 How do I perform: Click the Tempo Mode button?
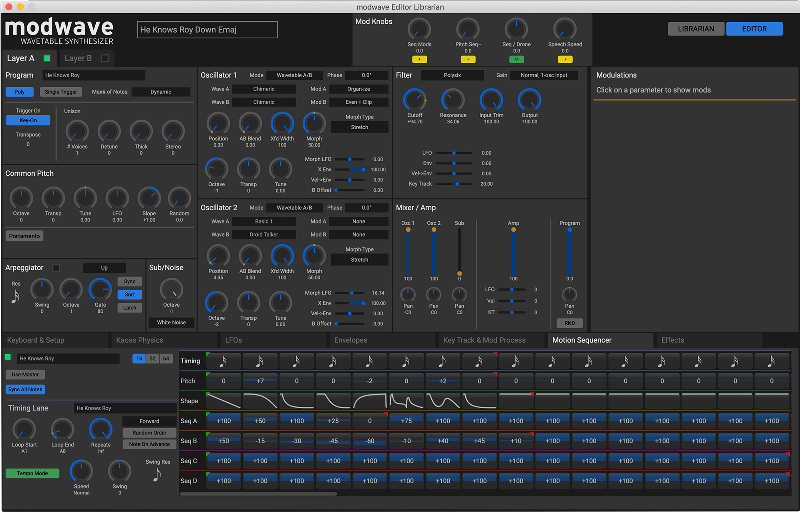click(32, 473)
